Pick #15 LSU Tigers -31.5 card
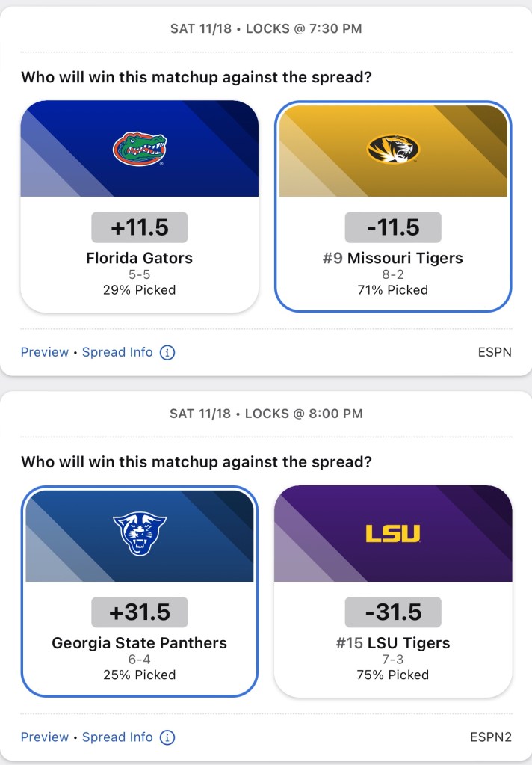Image resolution: width=532 pixels, height=765 pixels. pos(393,643)
